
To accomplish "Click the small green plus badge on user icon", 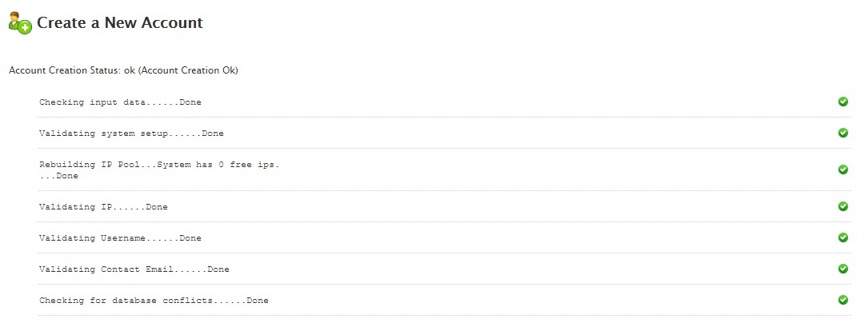I will click(25, 28).
